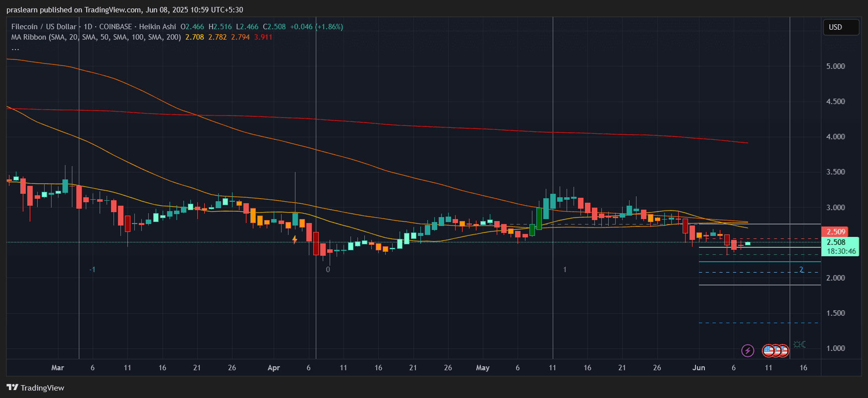Viewport: 868px width, 398px height.
Task: Click the Apr label on the date axis
Action: tap(274, 368)
